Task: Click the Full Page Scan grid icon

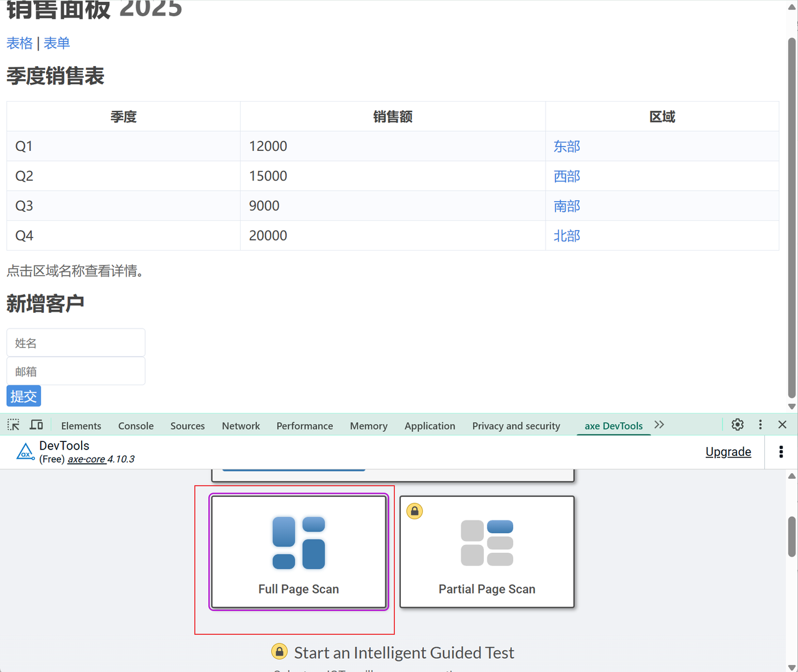Action: pyautogui.click(x=299, y=543)
